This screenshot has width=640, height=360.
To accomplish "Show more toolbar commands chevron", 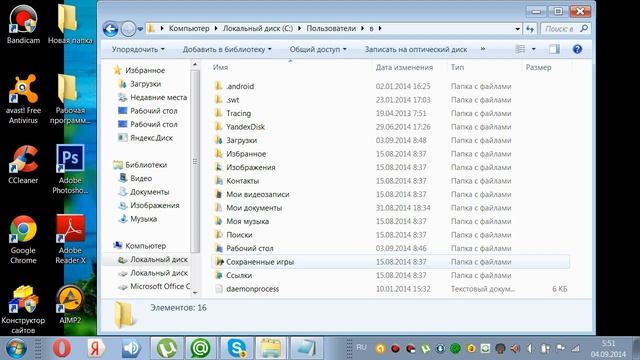I will (x=483, y=49).
